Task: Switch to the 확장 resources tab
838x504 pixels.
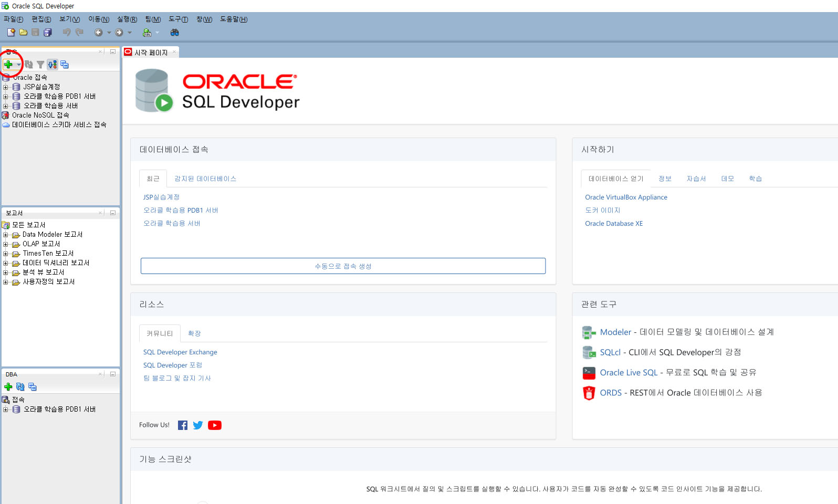Action: point(194,333)
